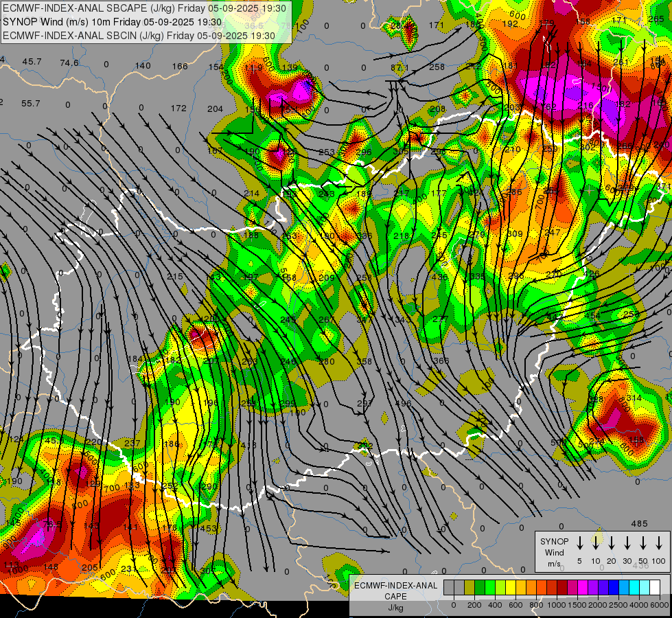Click the '314' value on the map

(634, 398)
